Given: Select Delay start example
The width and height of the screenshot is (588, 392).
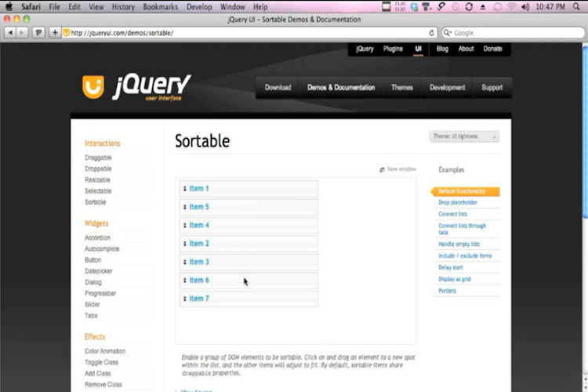Looking at the screenshot, I should [x=450, y=267].
